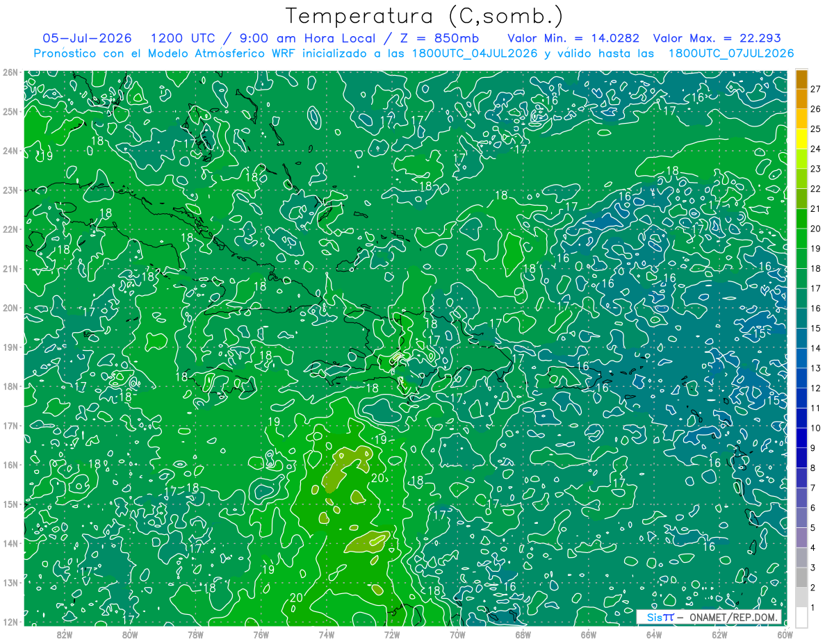Click the "62W" longitude axis label
Screen dimensions: 834x644
click(719, 634)
